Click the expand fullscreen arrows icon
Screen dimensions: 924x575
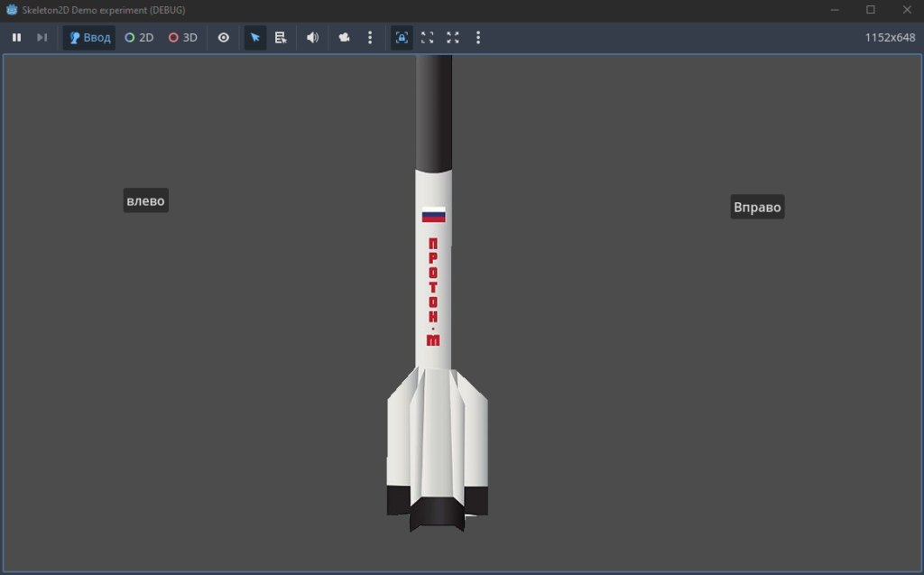pos(453,37)
